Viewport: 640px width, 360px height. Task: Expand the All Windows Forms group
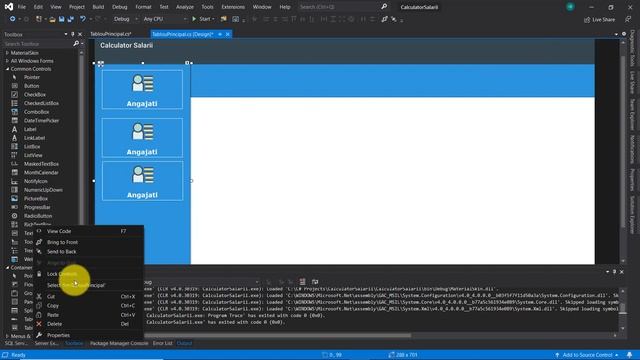(x=7, y=61)
